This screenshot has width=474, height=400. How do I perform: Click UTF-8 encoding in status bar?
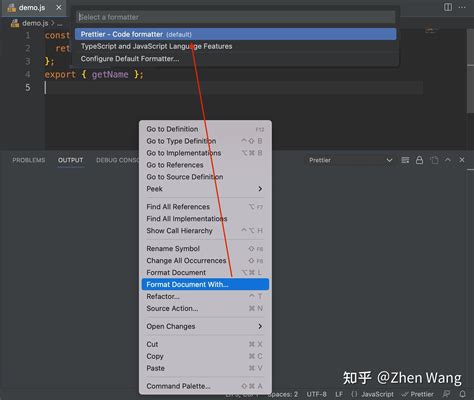(x=316, y=394)
